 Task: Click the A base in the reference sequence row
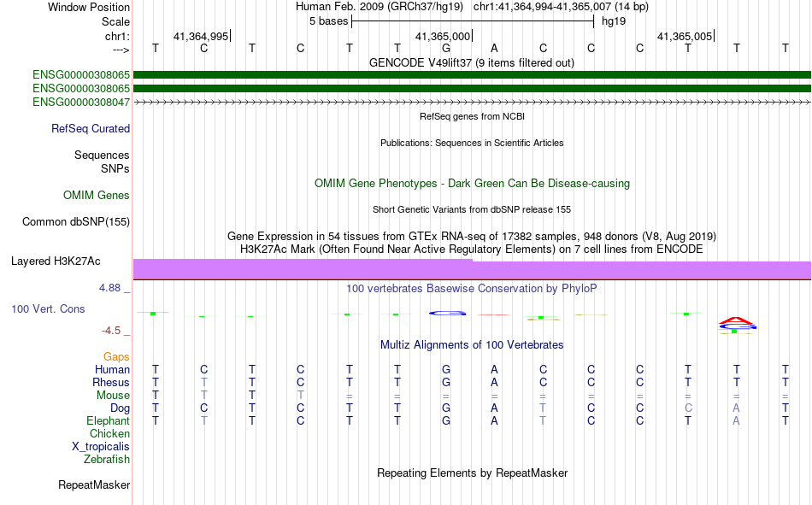494,49
